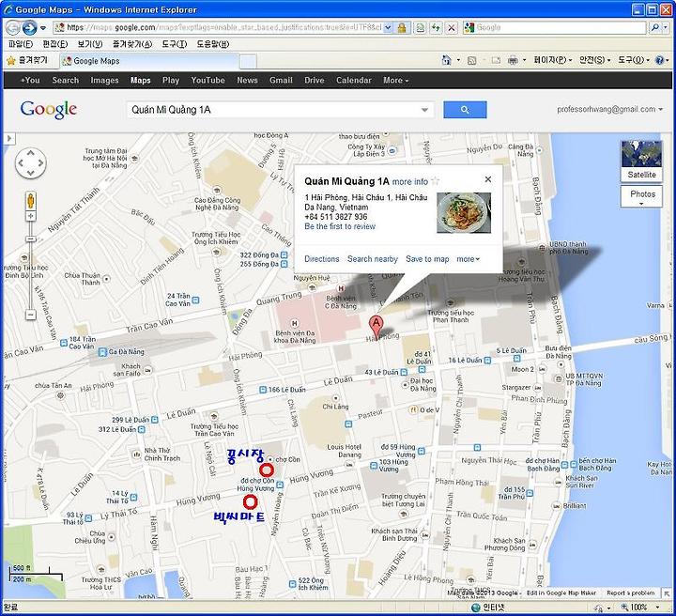Image resolution: width=676 pixels, height=616 pixels.
Task: Open the 즐겨찾기(A) menu
Action: (x=132, y=44)
